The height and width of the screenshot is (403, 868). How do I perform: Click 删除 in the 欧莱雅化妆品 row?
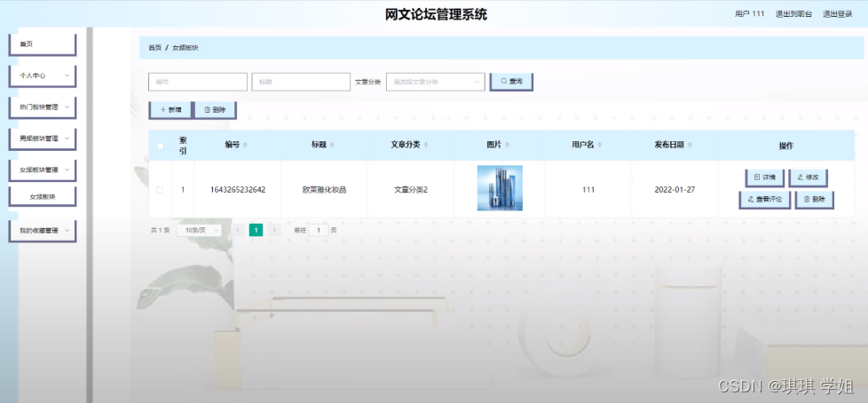point(814,200)
